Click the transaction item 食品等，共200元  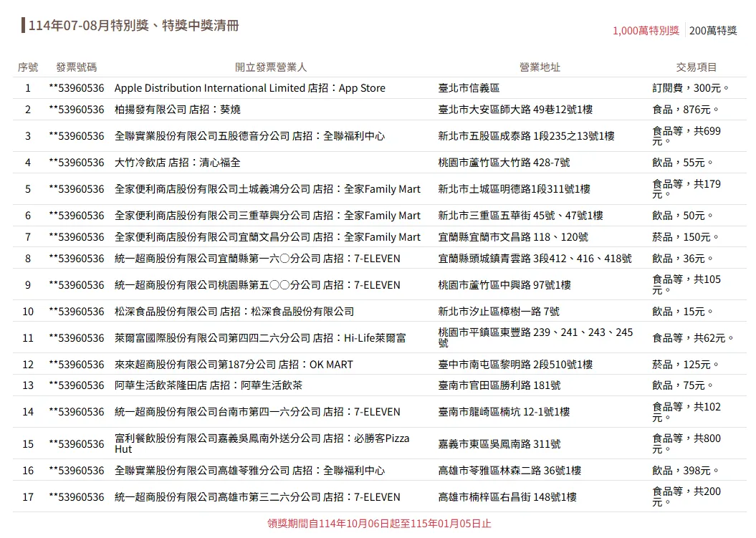686,497
